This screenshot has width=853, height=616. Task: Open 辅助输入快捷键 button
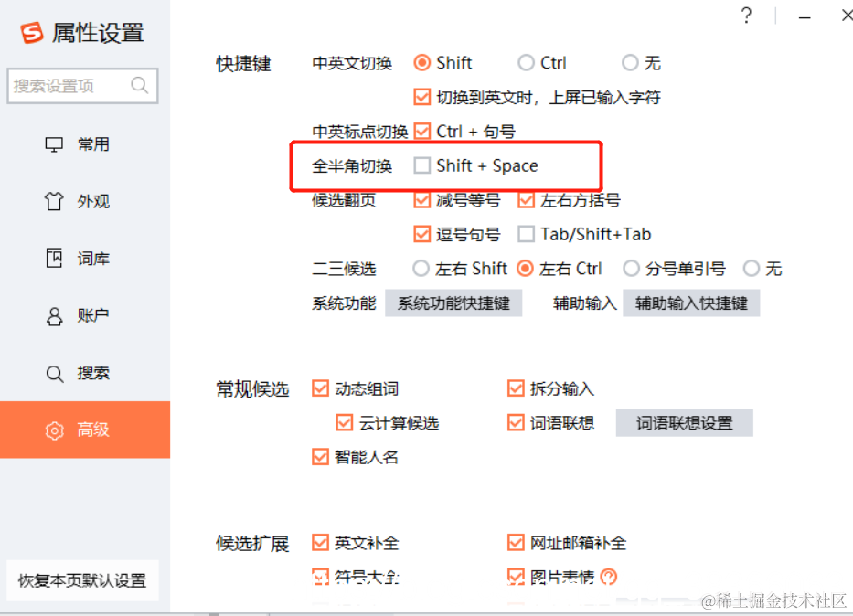click(691, 303)
